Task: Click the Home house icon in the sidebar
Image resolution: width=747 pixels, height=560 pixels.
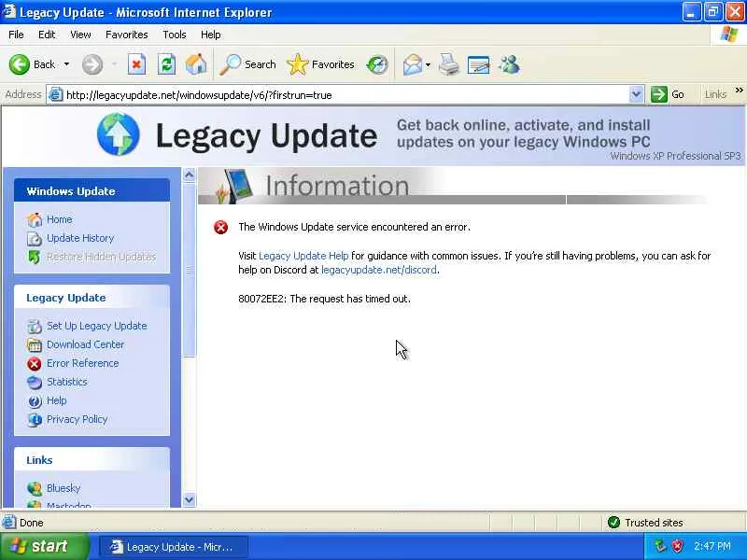Action: [35, 219]
